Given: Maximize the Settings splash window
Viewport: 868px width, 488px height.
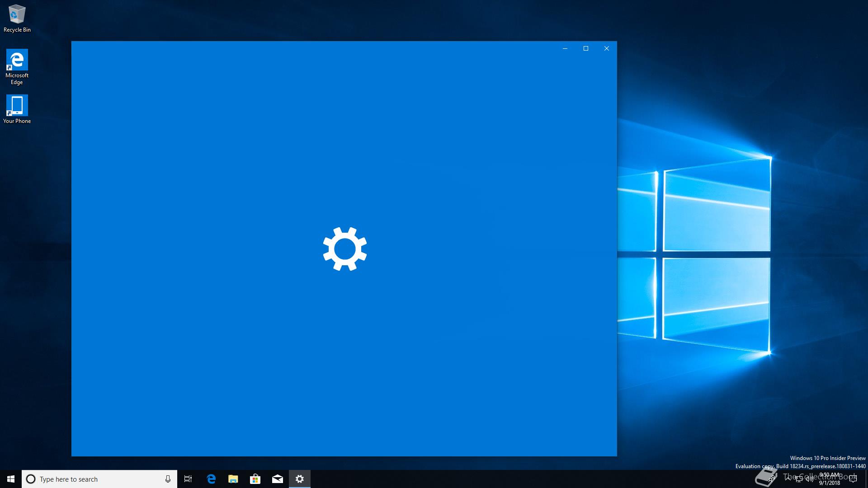Looking at the screenshot, I should point(586,48).
